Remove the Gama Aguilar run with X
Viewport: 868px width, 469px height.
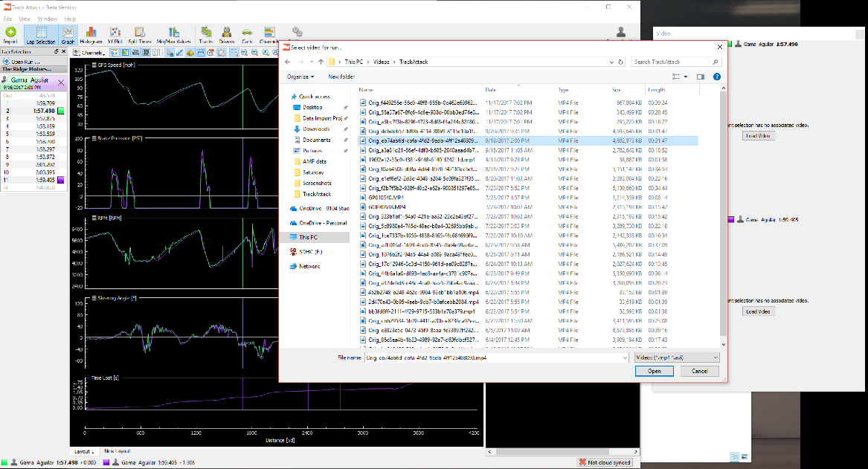(x=61, y=83)
